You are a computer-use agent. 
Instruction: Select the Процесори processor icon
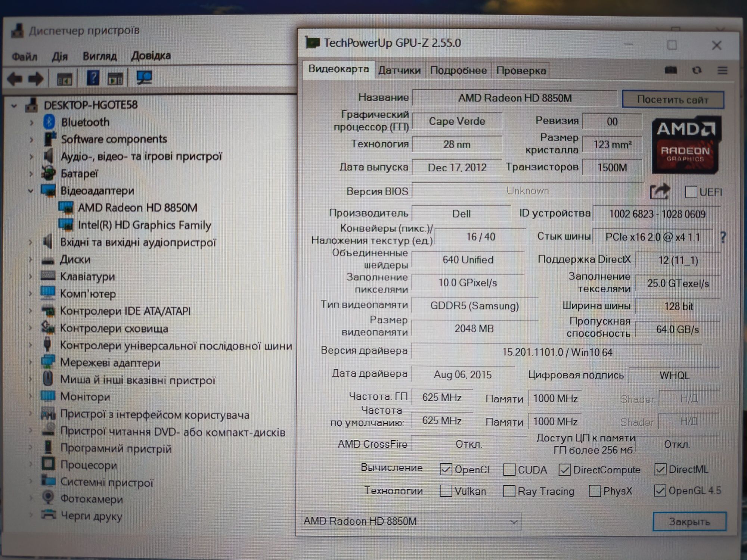[48, 464]
